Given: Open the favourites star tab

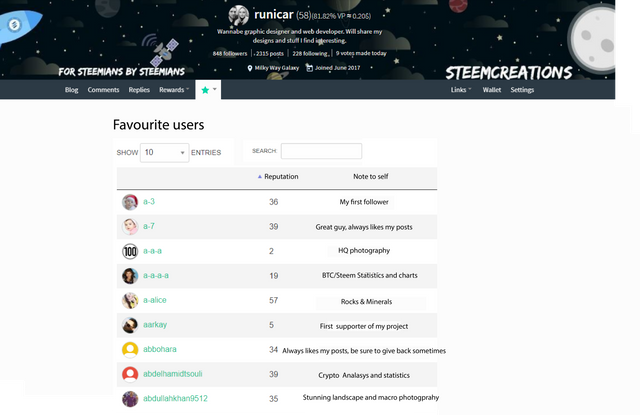Looking at the screenshot, I should click(x=207, y=90).
